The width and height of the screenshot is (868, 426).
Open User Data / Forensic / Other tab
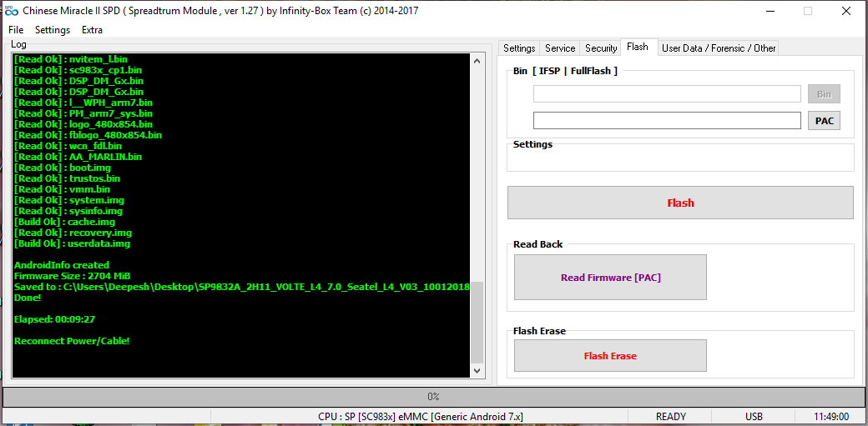[x=719, y=48]
